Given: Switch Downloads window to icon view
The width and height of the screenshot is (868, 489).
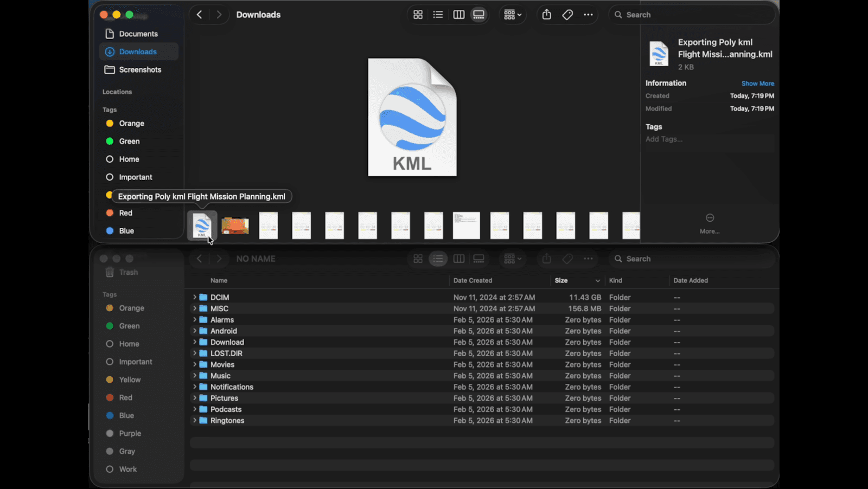Looking at the screenshot, I should coord(418,15).
